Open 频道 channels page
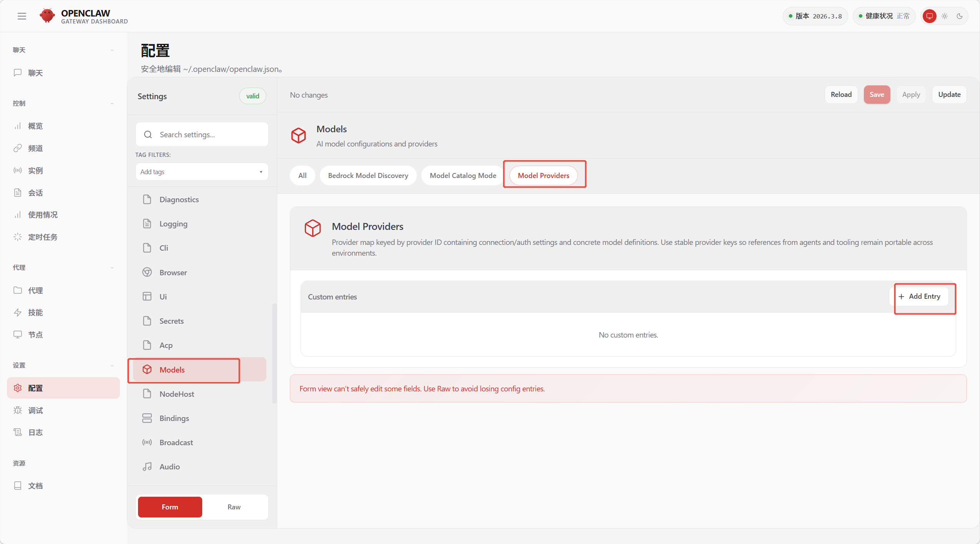980x544 pixels. coord(35,148)
